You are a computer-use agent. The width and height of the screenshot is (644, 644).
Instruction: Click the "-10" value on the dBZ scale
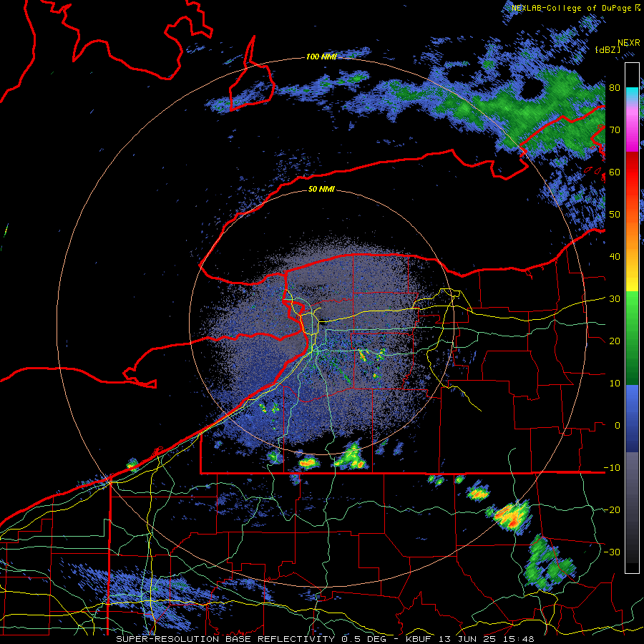(x=612, y=468)
